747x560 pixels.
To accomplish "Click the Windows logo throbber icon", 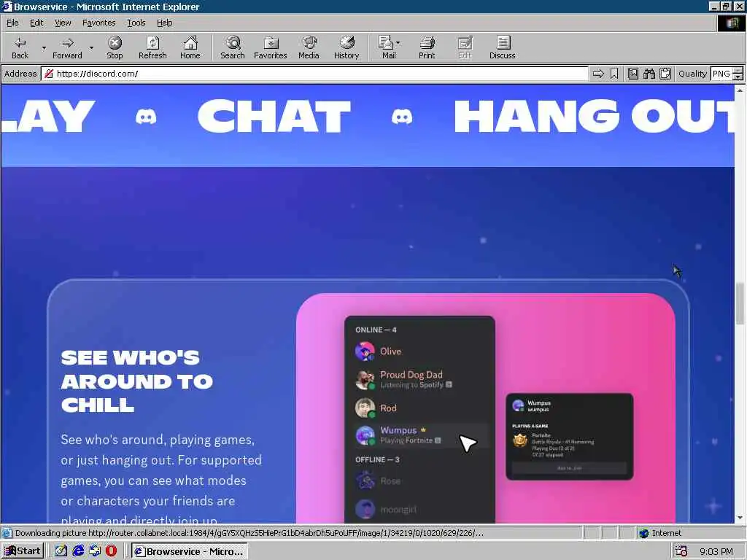I will 731,23.
